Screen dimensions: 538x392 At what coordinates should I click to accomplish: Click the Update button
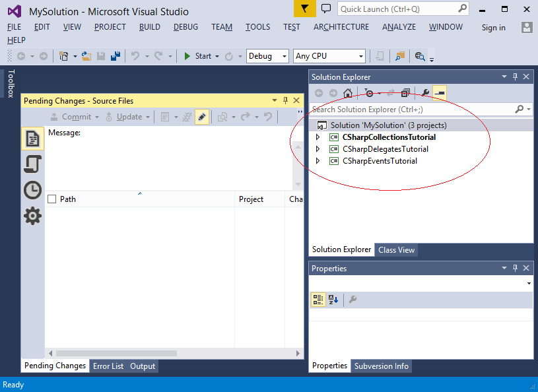[124, 117]
